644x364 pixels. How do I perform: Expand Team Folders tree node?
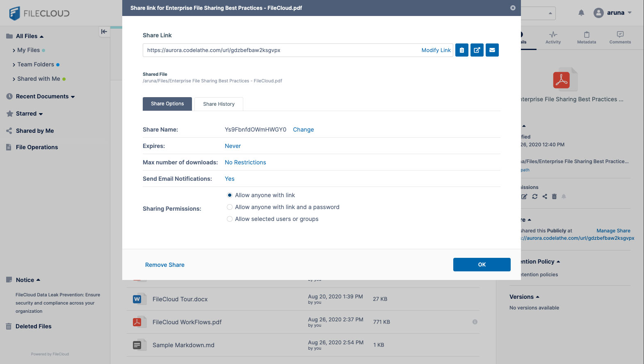pos(14,65)
